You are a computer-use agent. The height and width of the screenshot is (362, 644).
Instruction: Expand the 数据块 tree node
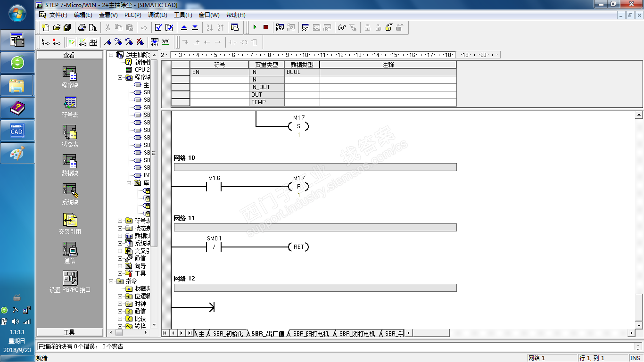tap(120, 236)
